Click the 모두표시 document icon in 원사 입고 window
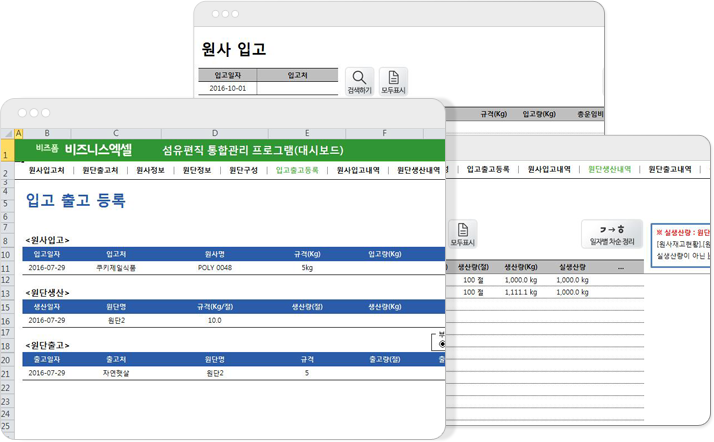Image resolution: width=714 pixels, height=442 pixels. point(393,81)
